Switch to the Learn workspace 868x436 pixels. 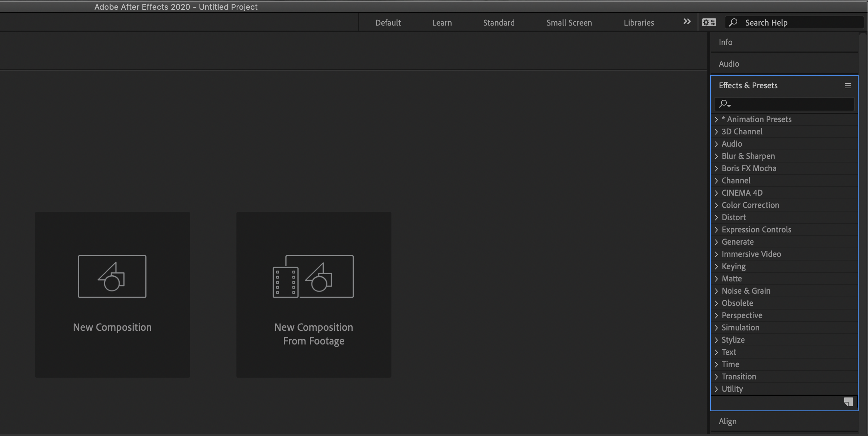coord(442,23)
